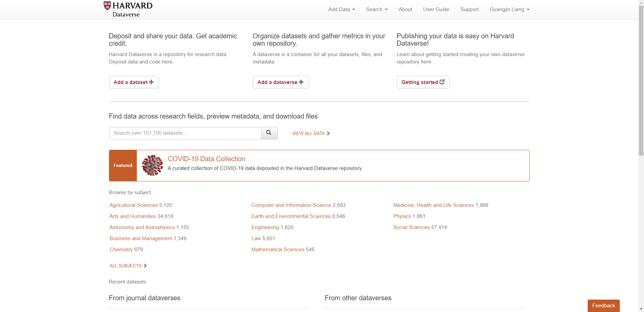Browse Social Sciences subject

(x=412, y=227)
